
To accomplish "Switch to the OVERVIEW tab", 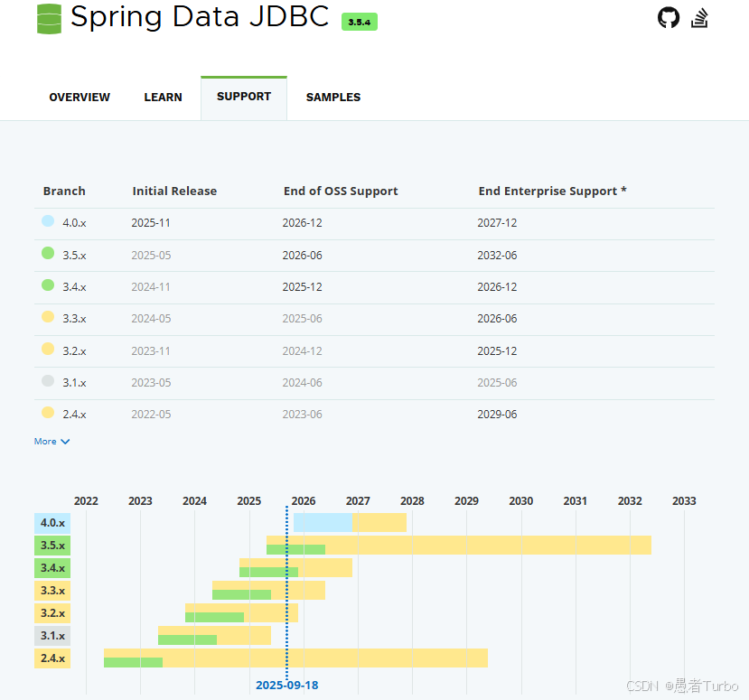I will click(x=79, y=97).
